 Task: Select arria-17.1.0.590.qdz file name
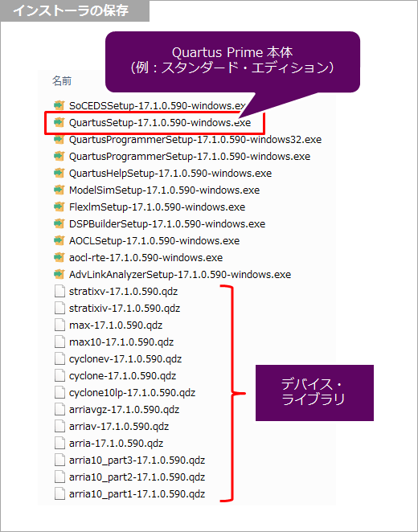pos(116,444)
